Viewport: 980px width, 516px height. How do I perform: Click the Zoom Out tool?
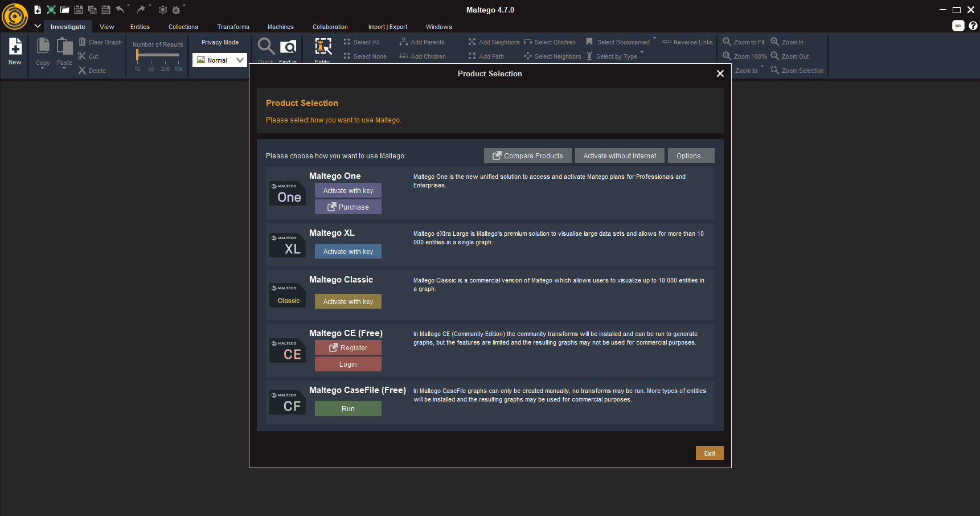(790, 56)
